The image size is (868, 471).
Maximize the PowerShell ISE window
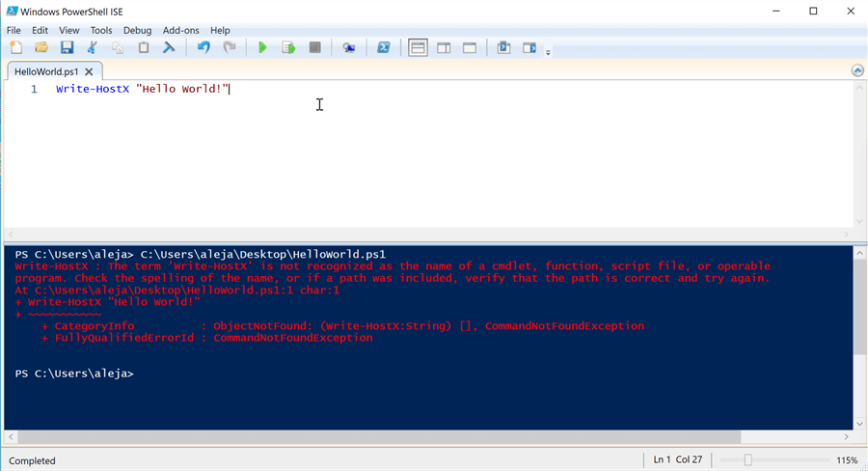tap(813, 11)
